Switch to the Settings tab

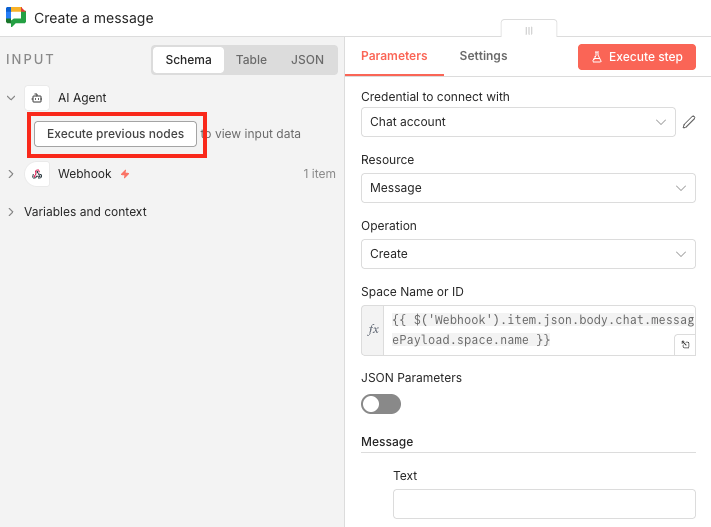click(x=483, y=56)
